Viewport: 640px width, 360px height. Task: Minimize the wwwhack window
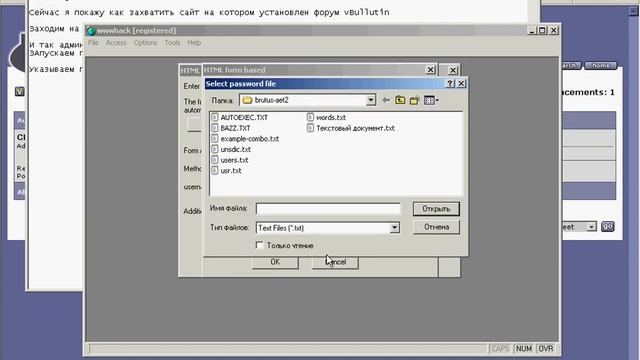[x=532, y=30]
